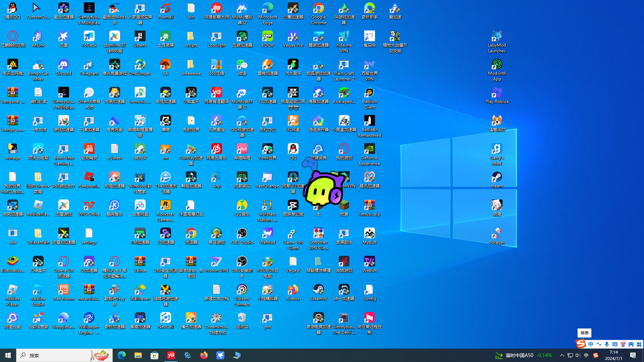Click the floating purple cat mascot
The width and height of the screenshot is (644, 362).
[324, 188]
